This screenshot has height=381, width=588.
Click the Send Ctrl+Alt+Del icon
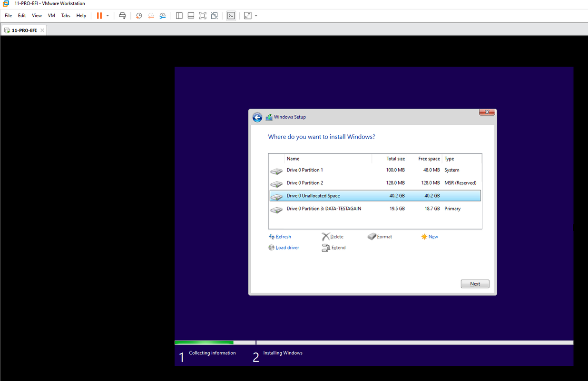tap(122, 16)
